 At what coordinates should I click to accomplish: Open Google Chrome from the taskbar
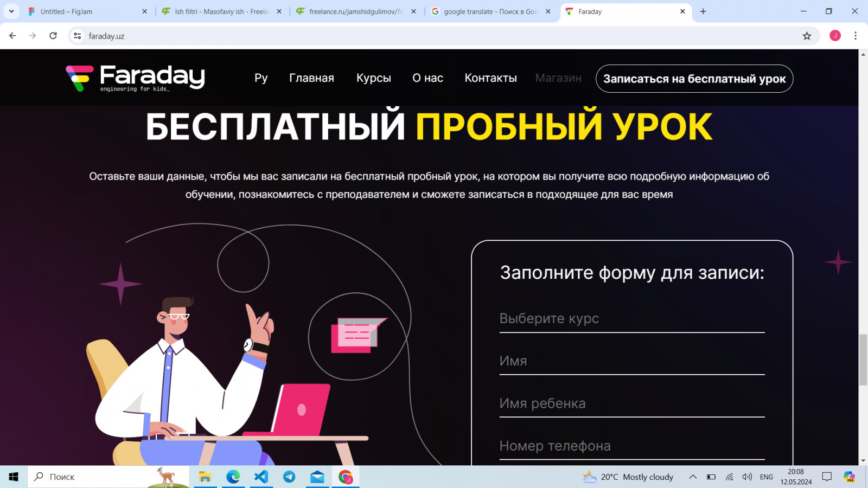[346, 477]
